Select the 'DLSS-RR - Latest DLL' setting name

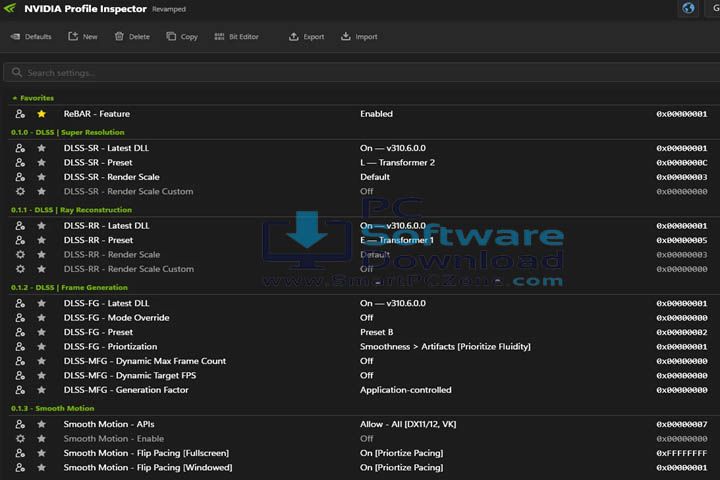pyautogui.click(x=107, y=226)
